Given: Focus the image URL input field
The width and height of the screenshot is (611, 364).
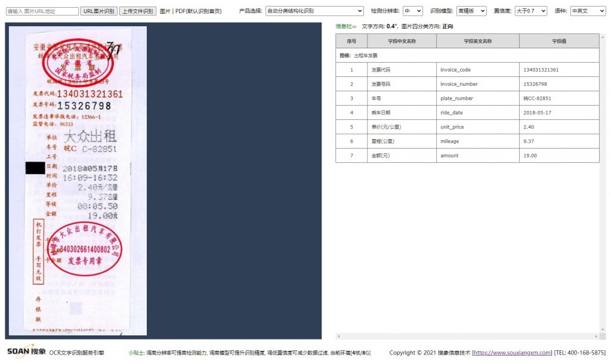Looking at the screenshot, I should (42, 11).
